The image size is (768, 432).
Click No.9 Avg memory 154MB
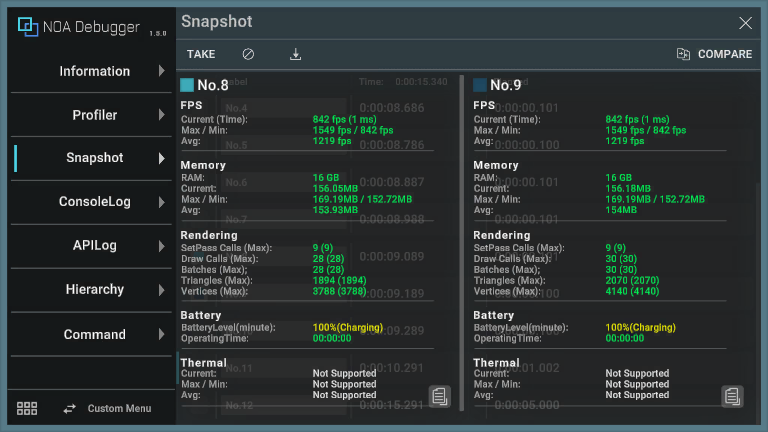coord(621,210)
